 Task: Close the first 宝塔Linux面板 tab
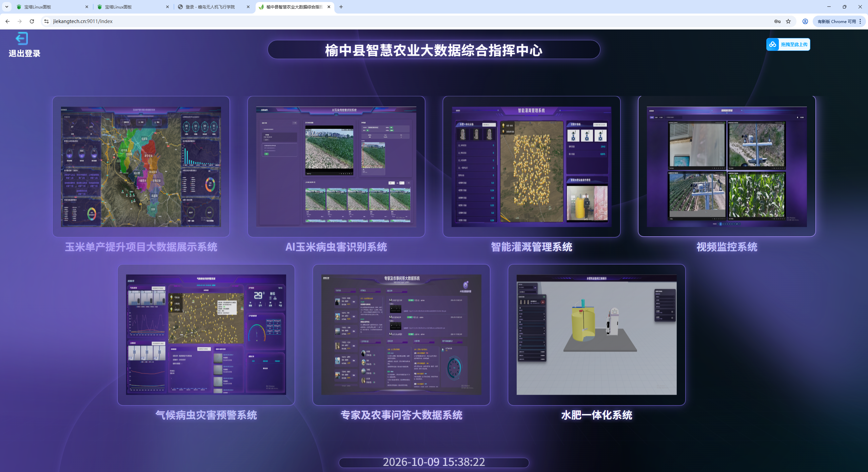pos(87,7)
